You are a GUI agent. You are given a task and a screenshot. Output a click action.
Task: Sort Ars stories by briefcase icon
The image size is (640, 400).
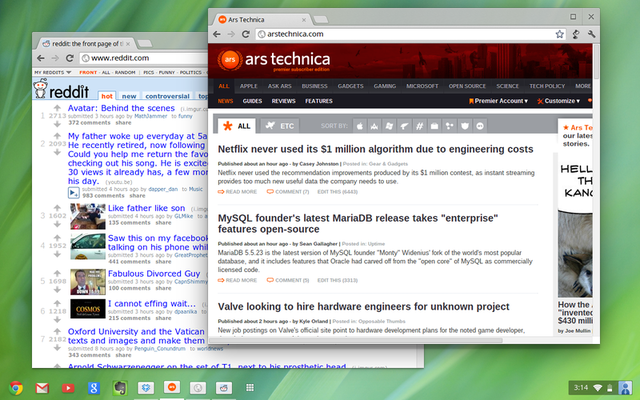(434, 126)
